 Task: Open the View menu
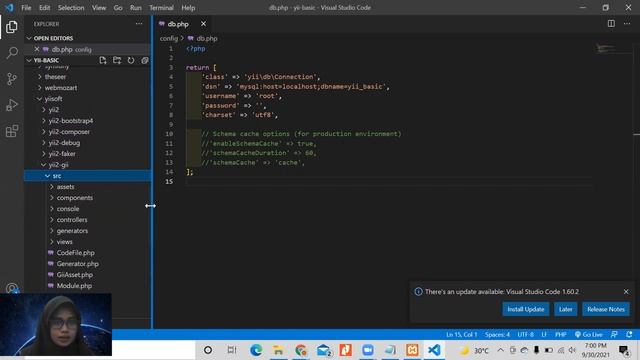coord(99,8)
